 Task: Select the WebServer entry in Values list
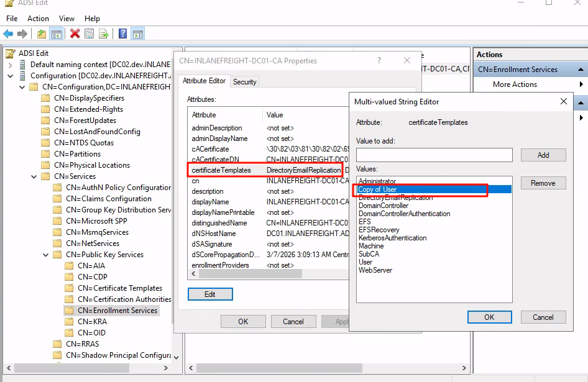(x=375, y=270)
